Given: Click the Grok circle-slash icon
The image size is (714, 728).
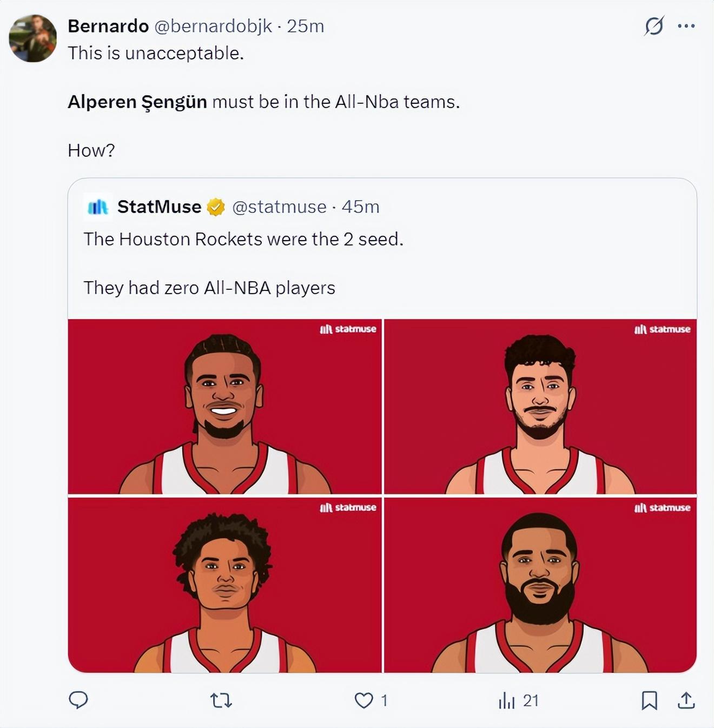Looking at the screenshot, I should coord(654,26).
